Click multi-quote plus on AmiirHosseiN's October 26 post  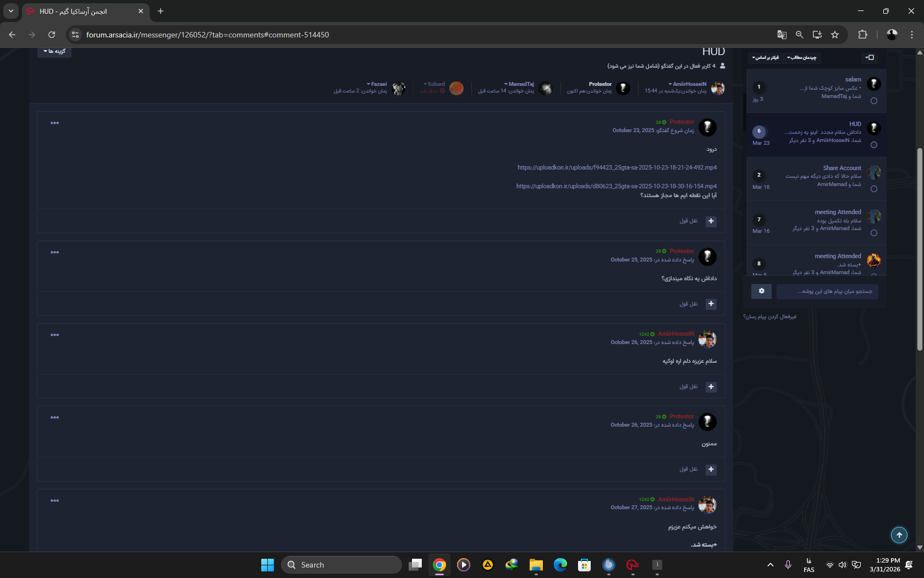point(711,387)
